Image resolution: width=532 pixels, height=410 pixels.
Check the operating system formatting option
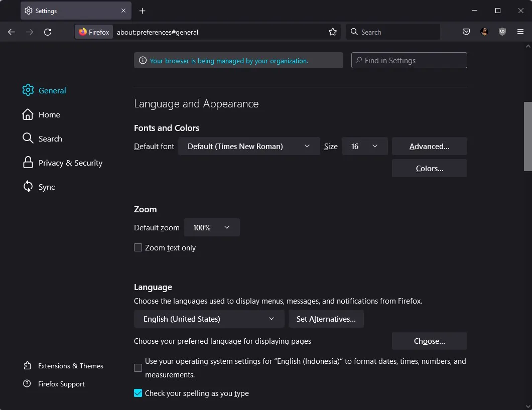(x=138, y=368)
